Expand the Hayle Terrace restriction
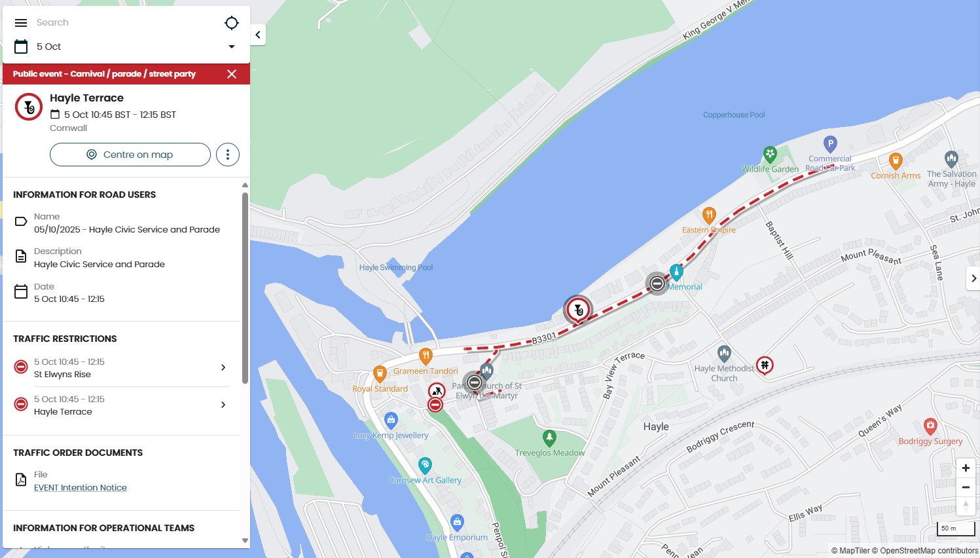 click(122, 405)
